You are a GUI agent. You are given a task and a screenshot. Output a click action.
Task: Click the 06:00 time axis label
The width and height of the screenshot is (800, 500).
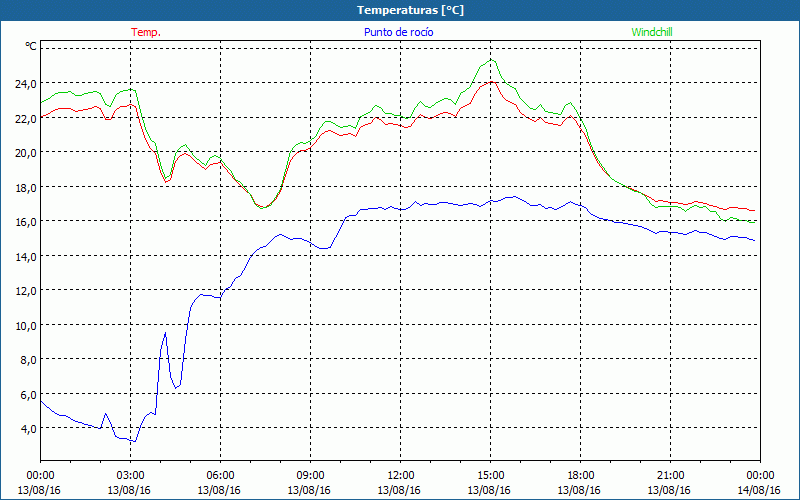(x=220, y=476)
